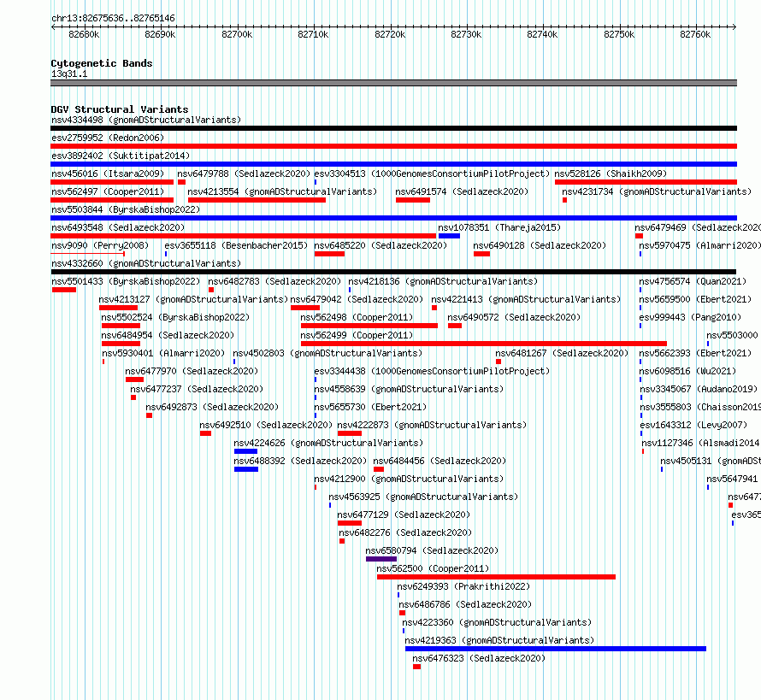Open nsv562500 (Cooper2011) variant
Viewport: 761px width, 700px height.
click(433, 568)
